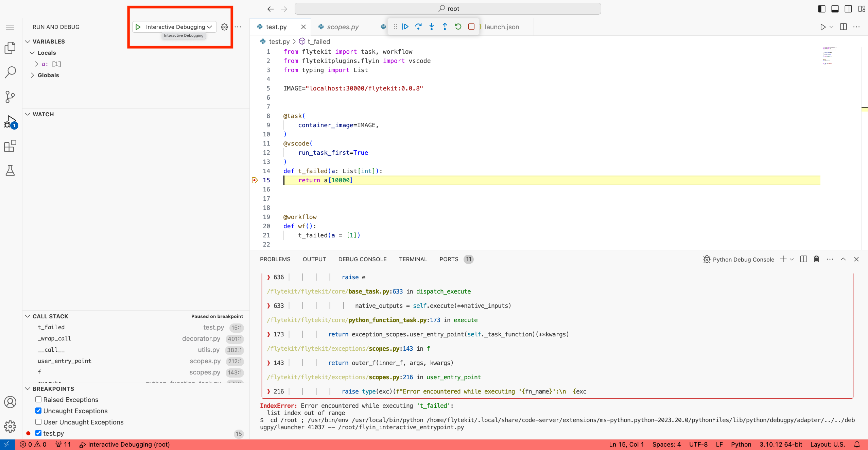Switch to the DEBUG CONSOLE tab
Viewport: 868px width, 450px height.
coord(362,259)
